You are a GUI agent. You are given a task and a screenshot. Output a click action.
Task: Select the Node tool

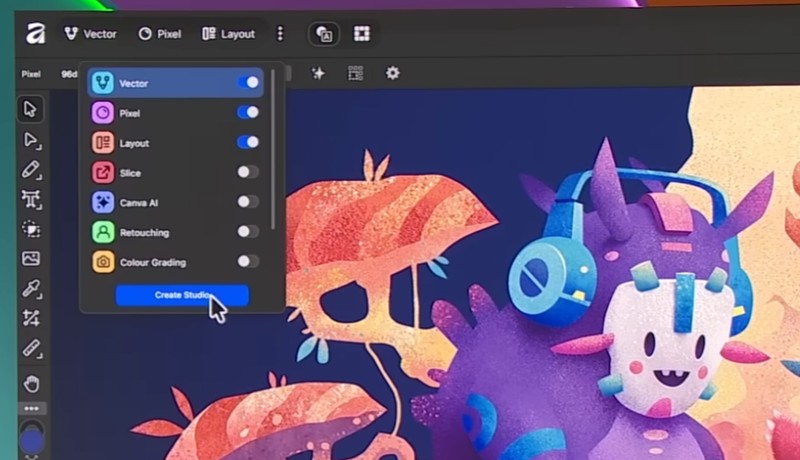pos(31,140)
